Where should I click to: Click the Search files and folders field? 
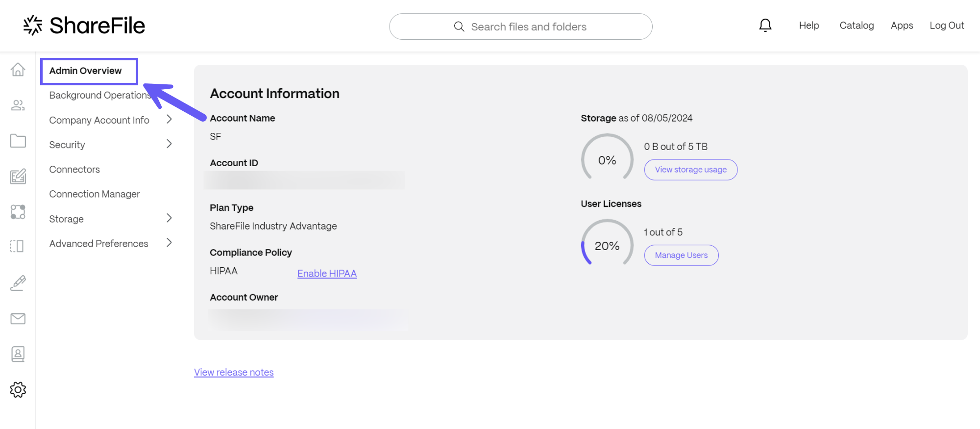click(x=521, y=26)
